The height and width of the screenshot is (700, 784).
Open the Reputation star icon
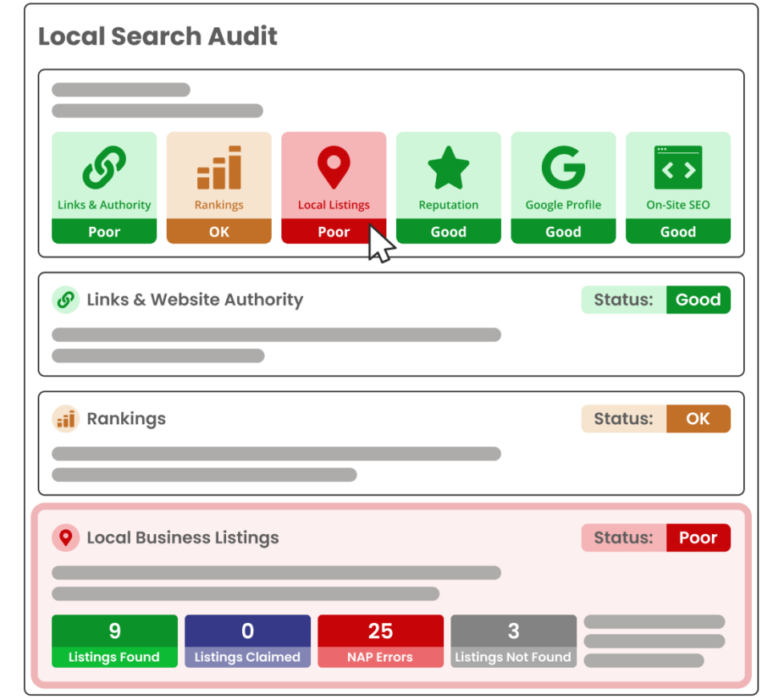(449, 168)
